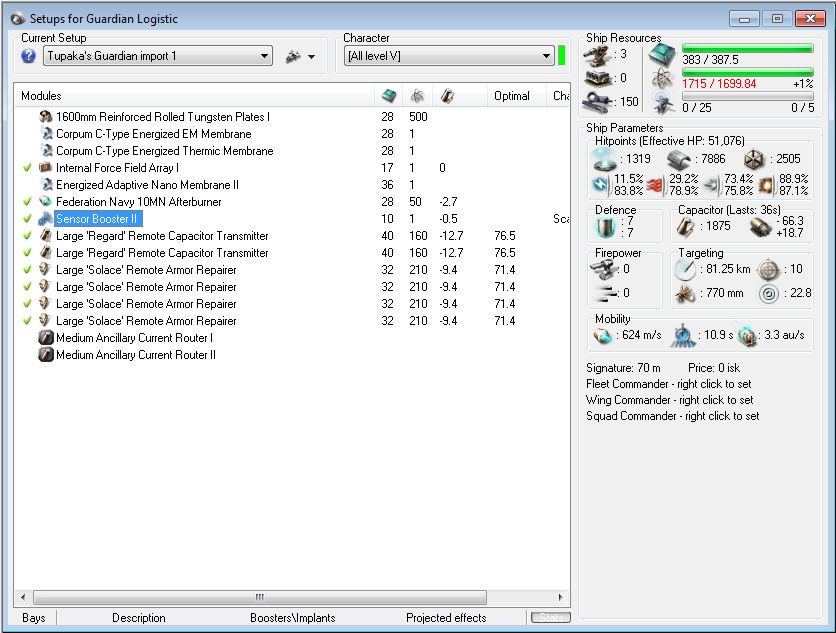The height and width of the screenshot is (633, 836).
Task: Click the Defence shield icon
Action: [606, 228]
